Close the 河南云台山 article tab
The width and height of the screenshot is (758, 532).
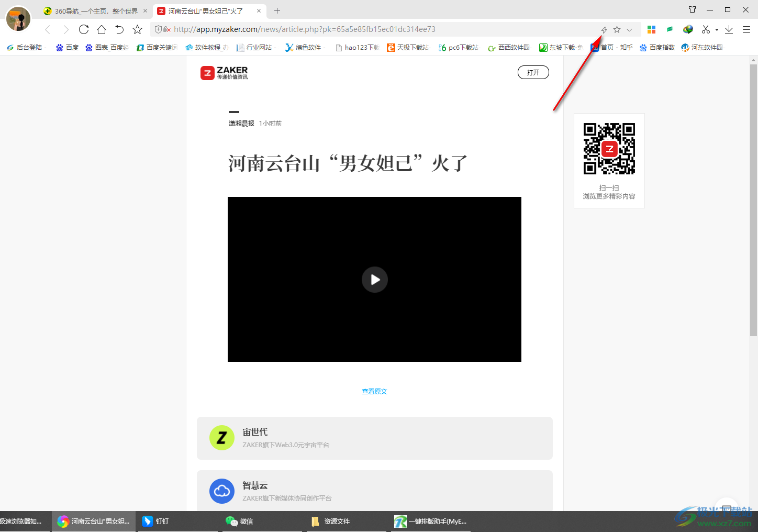259,11
